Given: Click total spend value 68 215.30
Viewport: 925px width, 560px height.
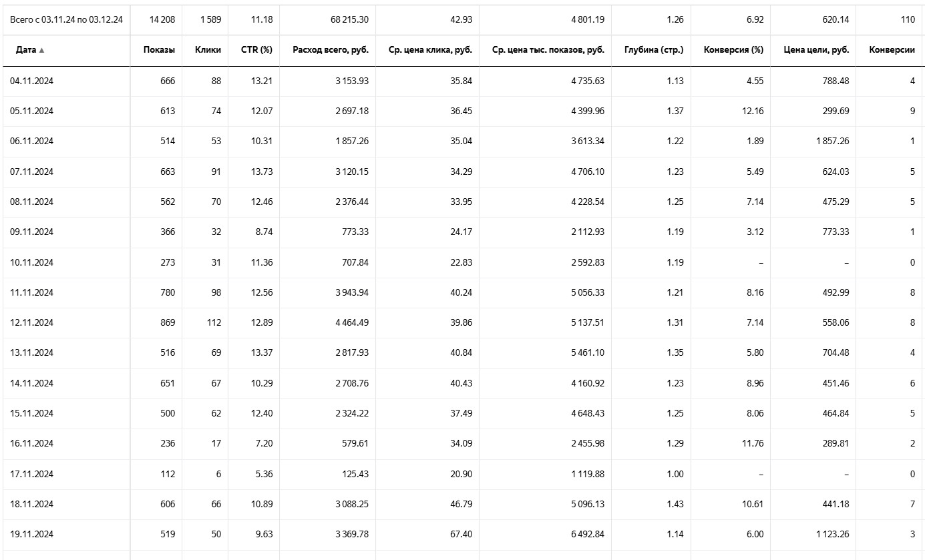Looking at the screenshot, I should (x=349, y=19).
